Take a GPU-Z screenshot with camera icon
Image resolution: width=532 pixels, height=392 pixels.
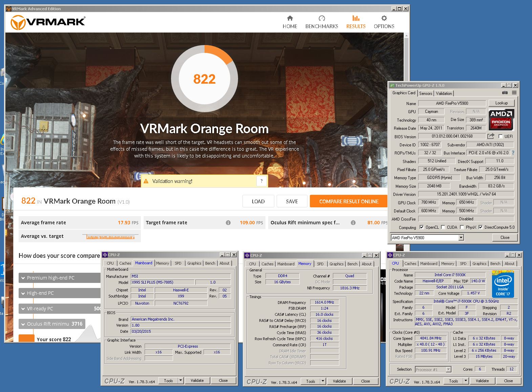coord(505,92)
